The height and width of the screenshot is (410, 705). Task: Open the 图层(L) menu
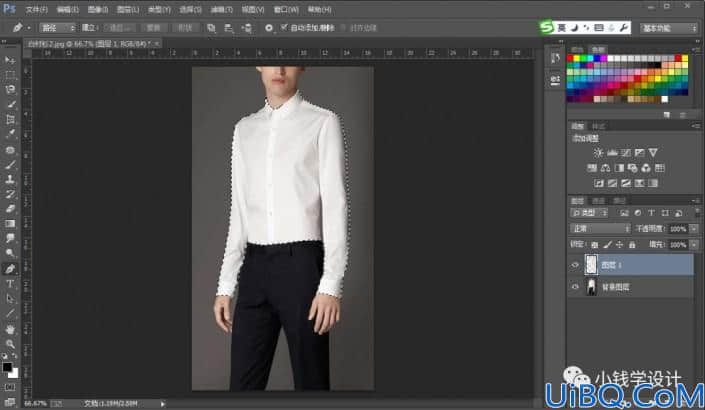point(128,9)
